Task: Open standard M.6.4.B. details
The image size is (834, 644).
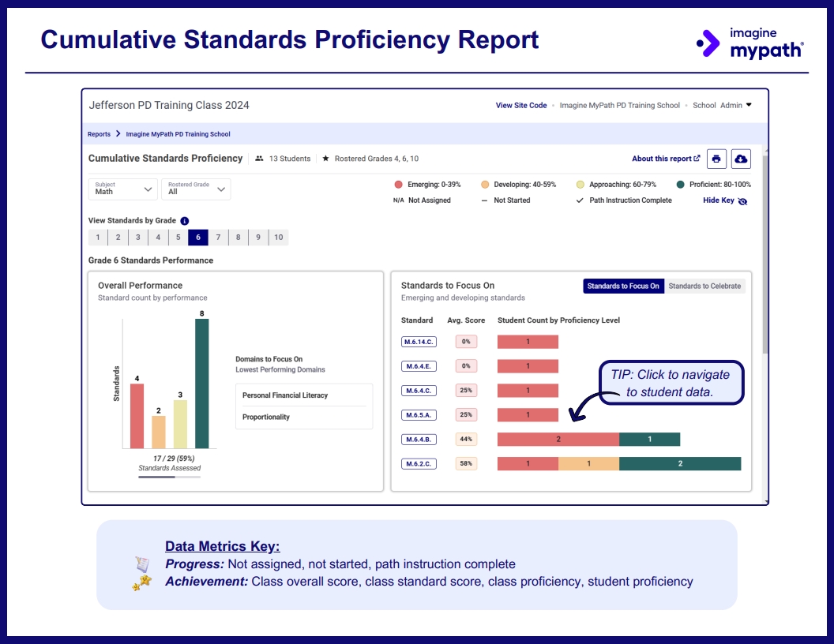Action: 419,440
